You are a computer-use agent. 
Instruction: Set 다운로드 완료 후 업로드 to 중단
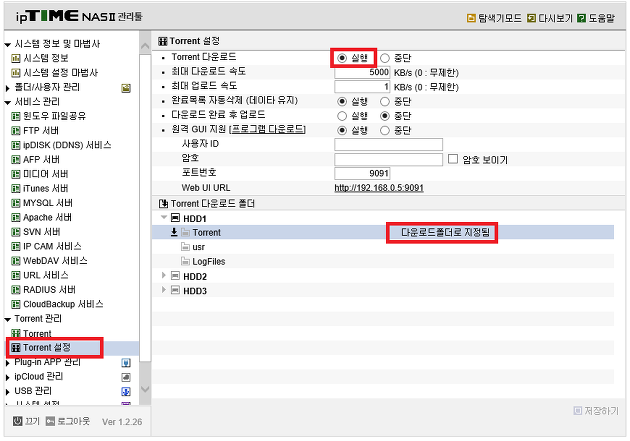(385, 116)
